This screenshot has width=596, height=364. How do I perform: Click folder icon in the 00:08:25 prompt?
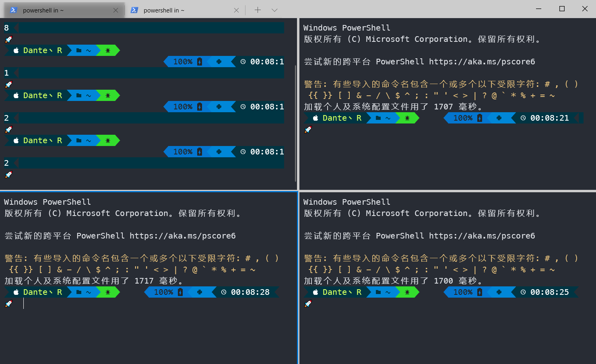pos(378,292)
